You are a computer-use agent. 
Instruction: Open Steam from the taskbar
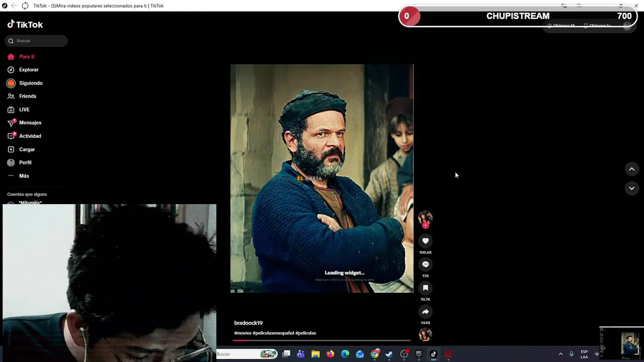(x=389, y=354)
